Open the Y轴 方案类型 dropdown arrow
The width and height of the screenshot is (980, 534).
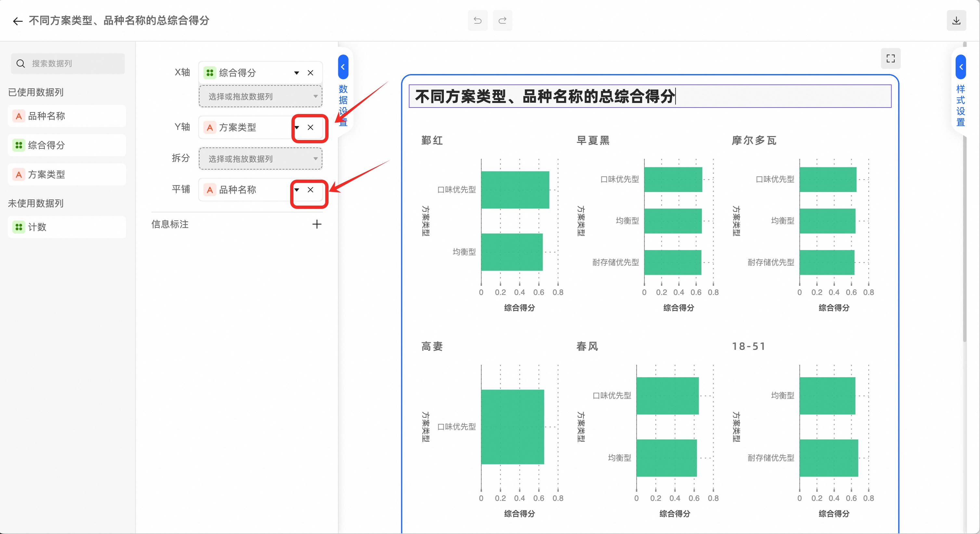[x=296, y=127]
